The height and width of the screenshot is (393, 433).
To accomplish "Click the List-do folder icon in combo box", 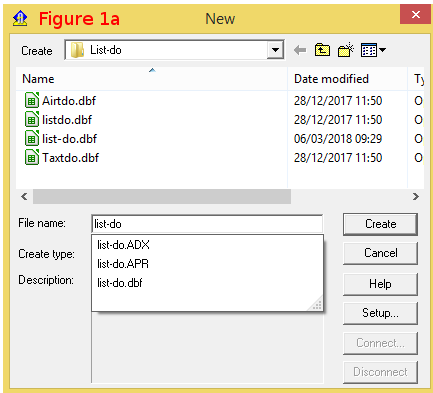I will pyautogui.click(x=77, y=50).
